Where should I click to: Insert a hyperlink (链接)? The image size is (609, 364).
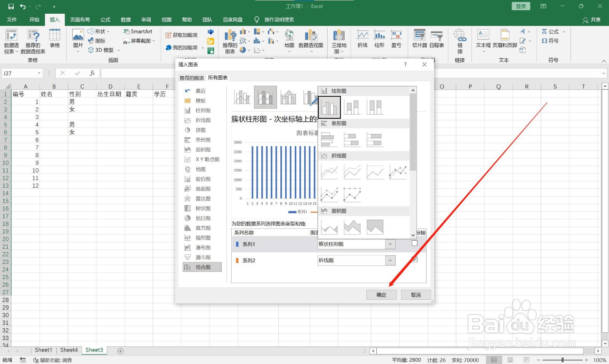pos(460,42)
